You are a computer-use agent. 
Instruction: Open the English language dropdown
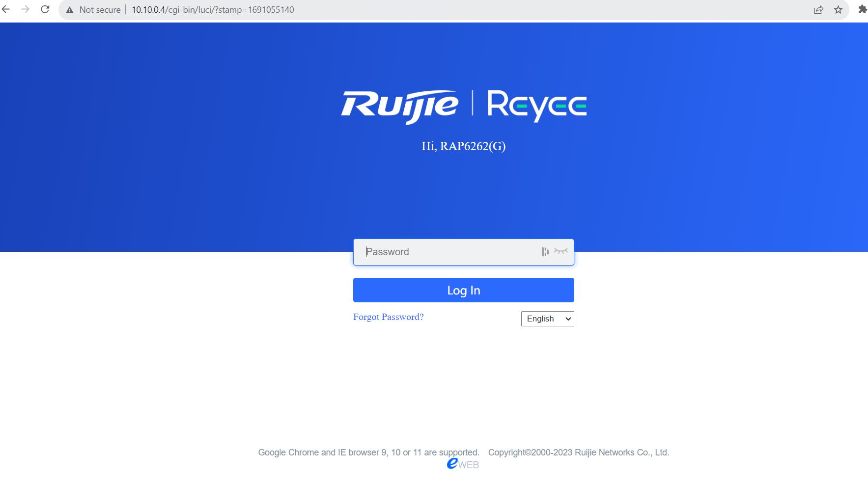(x=547, y=319)
